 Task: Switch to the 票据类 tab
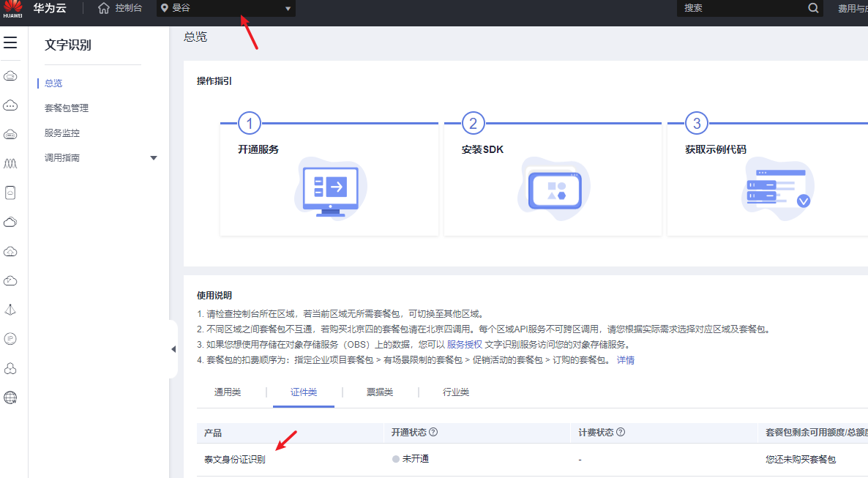(380, 392)
